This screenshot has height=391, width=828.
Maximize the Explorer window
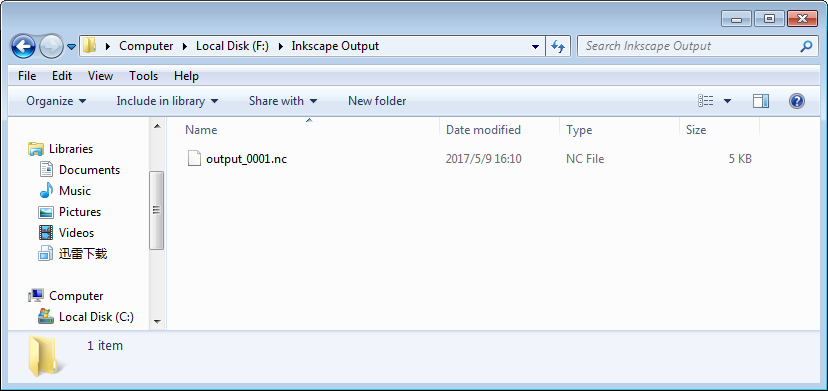[769, 19]
